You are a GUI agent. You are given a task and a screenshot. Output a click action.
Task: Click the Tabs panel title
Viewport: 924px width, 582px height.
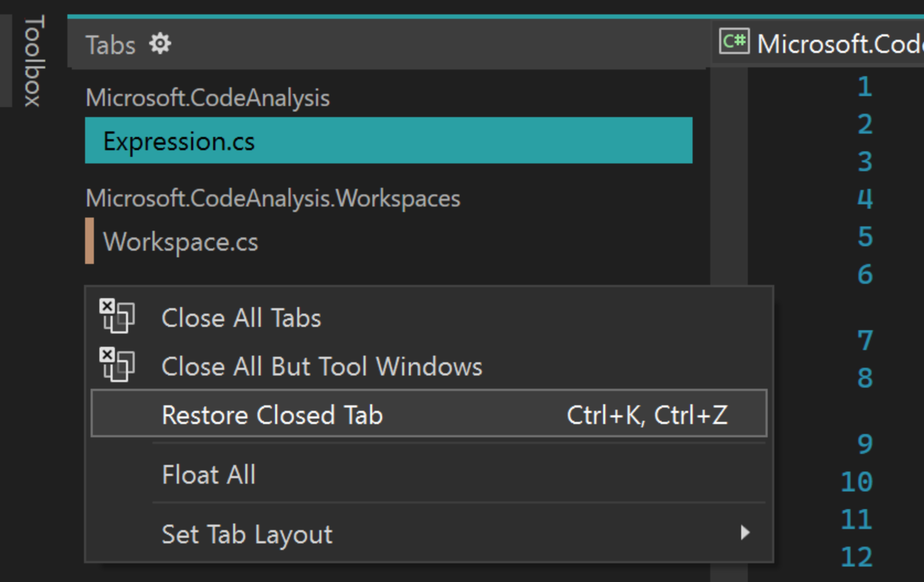coord(110,45)
